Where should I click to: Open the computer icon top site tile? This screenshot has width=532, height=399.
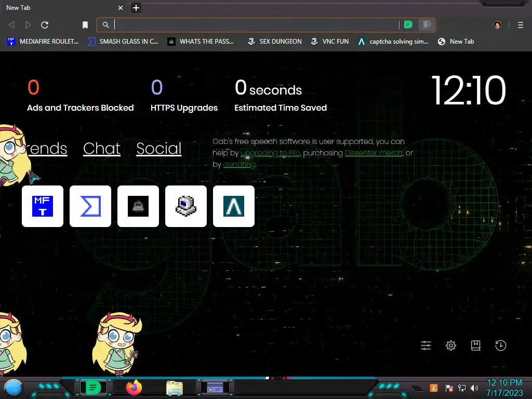pos(186,206)
